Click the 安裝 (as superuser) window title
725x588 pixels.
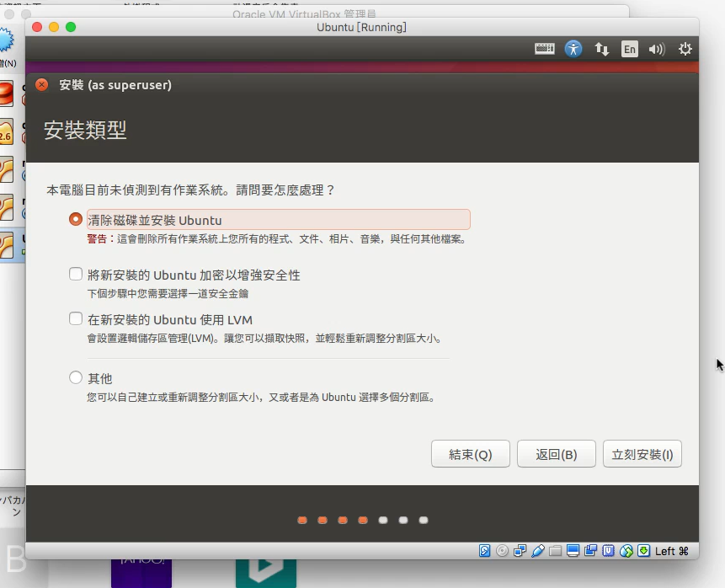click(115, 85)
